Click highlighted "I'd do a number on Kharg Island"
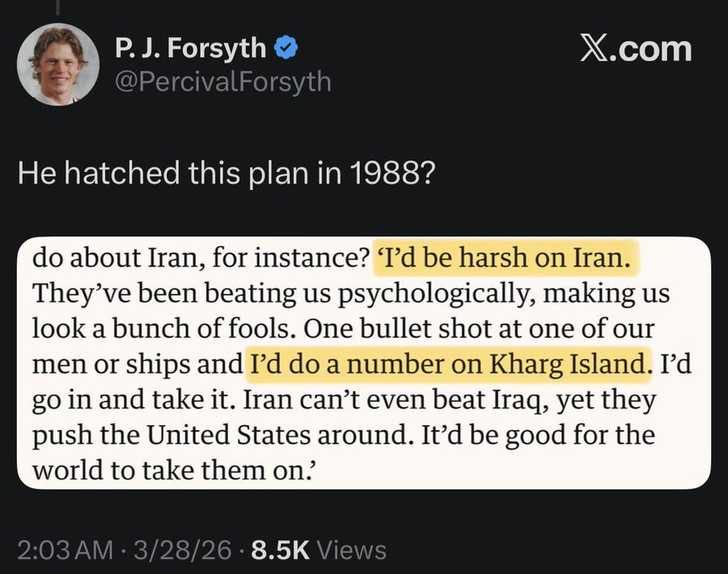Image resolution: width=728 pixels, height=574 pixels. [x=448, y=364]
